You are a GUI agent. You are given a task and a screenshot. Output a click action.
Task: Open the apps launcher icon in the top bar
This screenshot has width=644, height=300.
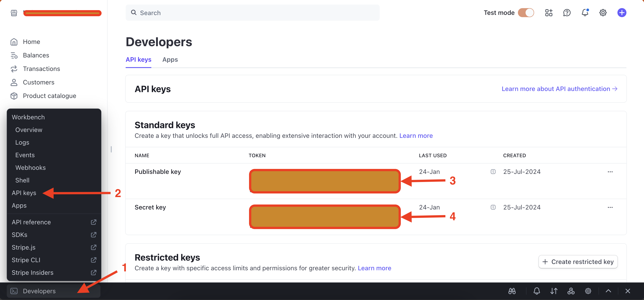[x=549, y=13]
